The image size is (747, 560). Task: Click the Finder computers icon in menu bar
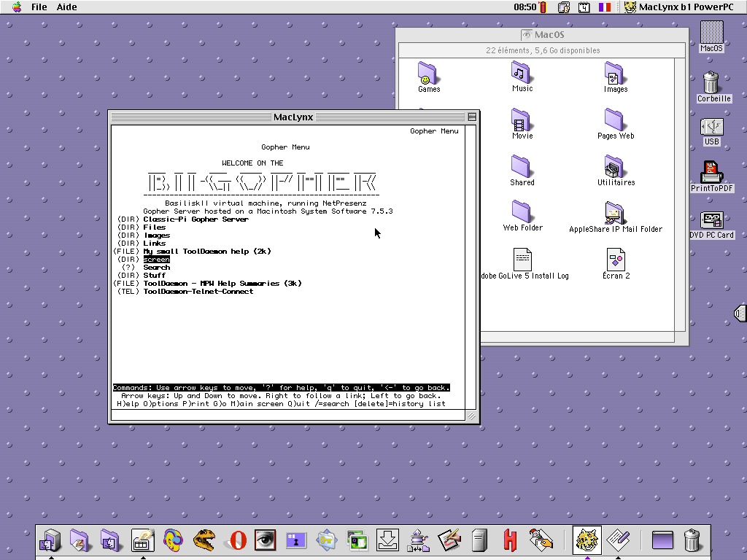pos(564,7)
